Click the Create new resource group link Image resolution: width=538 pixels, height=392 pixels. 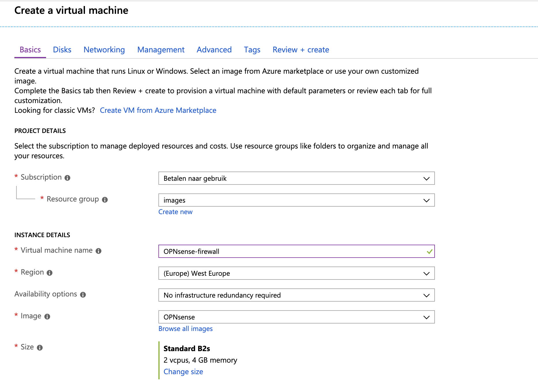[x=175, y=212]
